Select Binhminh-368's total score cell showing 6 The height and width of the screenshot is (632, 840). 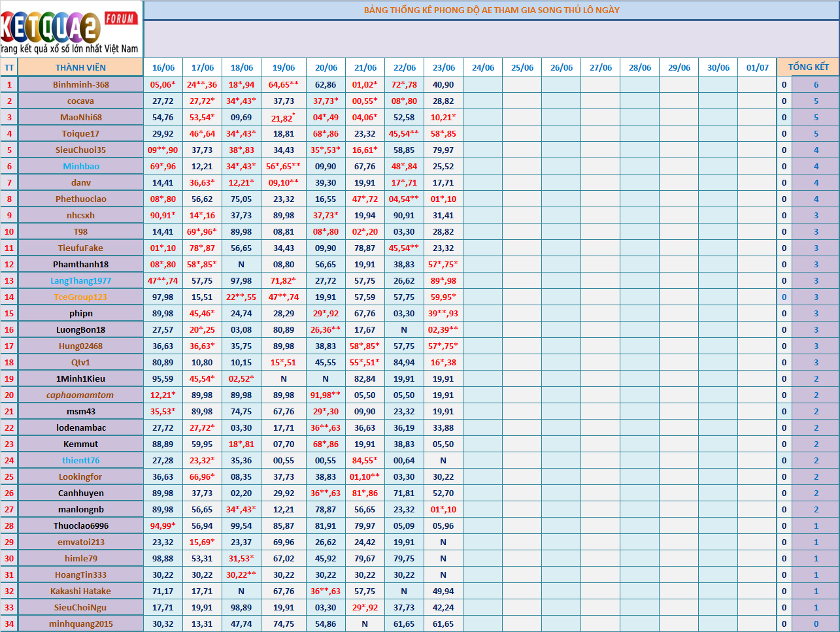[815, 84]
